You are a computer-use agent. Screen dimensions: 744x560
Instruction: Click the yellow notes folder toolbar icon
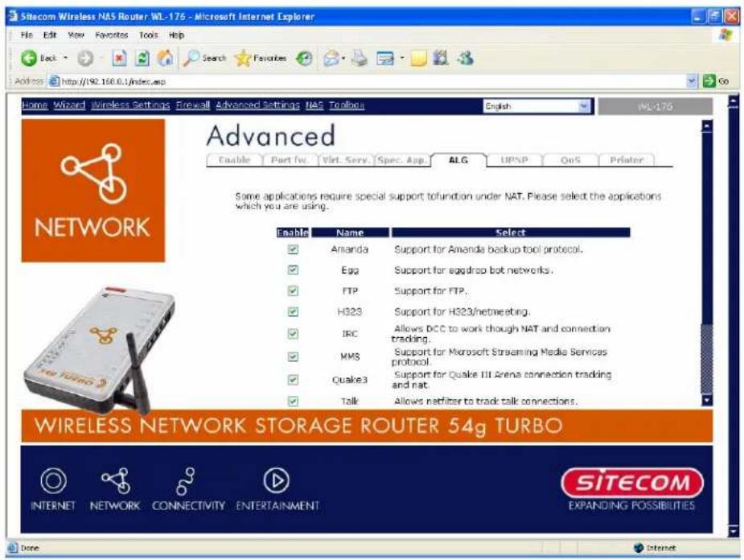coord(419,59)
